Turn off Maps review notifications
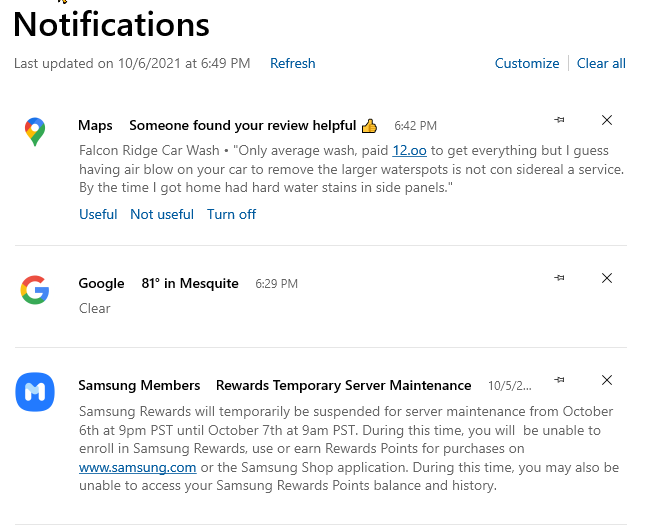Screen dimensions: 646x532 [x=231, y=214]
